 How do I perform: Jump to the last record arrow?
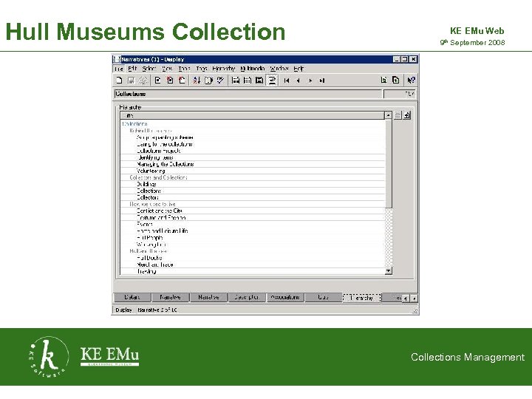coord(322,81)
